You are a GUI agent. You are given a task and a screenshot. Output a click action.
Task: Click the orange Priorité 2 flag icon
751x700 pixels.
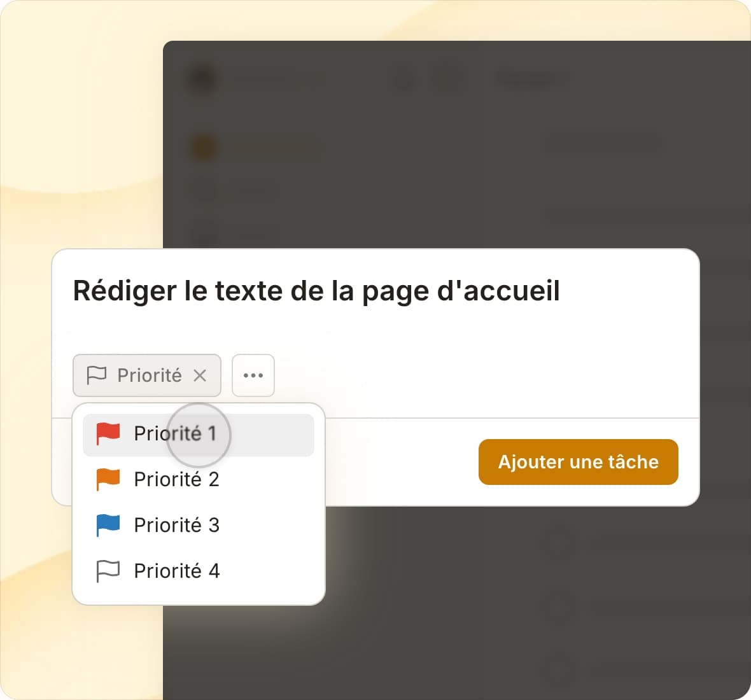[x=108, y=479]
